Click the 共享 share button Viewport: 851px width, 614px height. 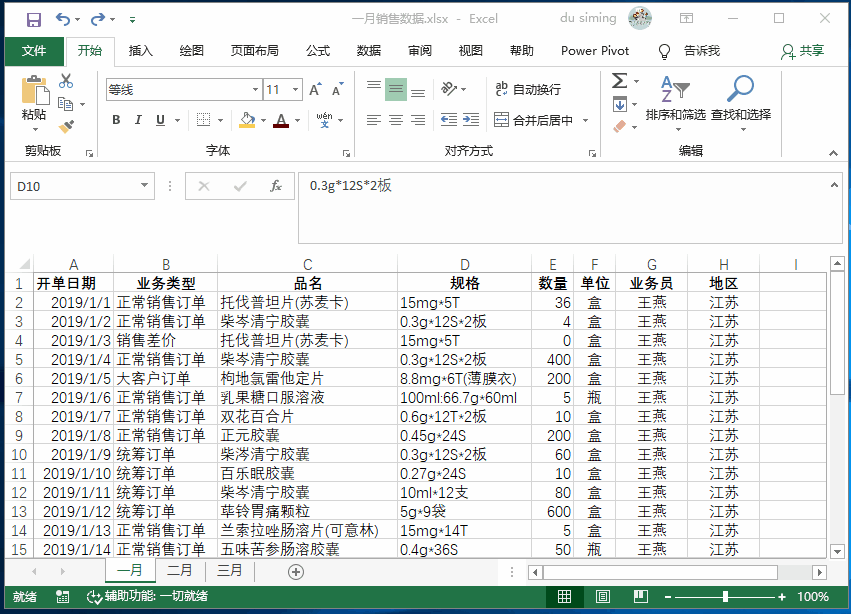coord(813,51)
